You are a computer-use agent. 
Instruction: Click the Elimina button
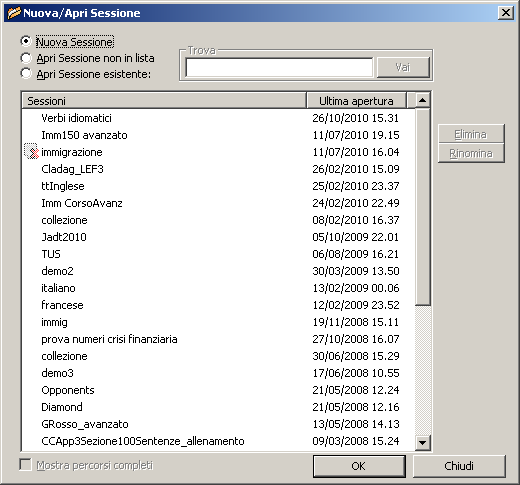click(x=471, y=134)
